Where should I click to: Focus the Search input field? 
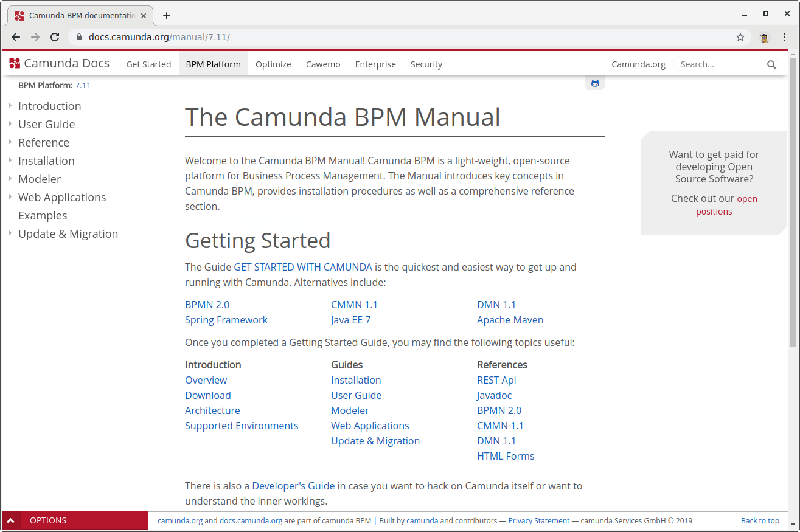point(721,64)
